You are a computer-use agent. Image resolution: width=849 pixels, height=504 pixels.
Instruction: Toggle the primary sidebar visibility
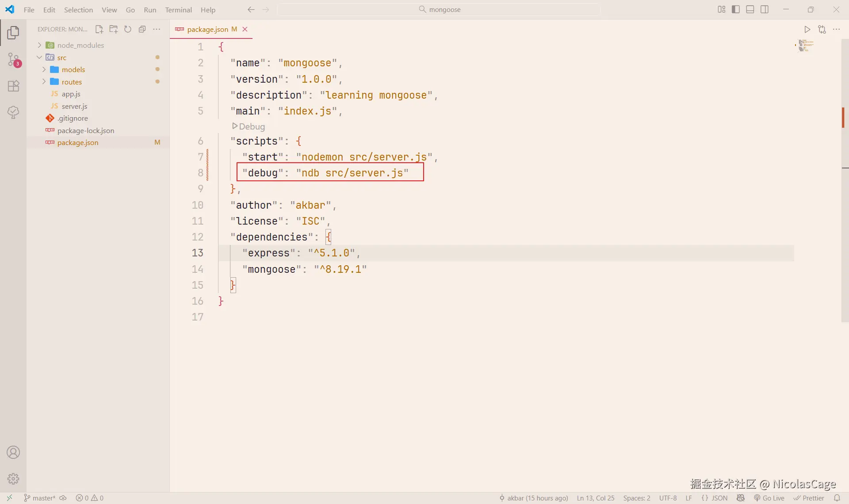[x=736, y=9]
